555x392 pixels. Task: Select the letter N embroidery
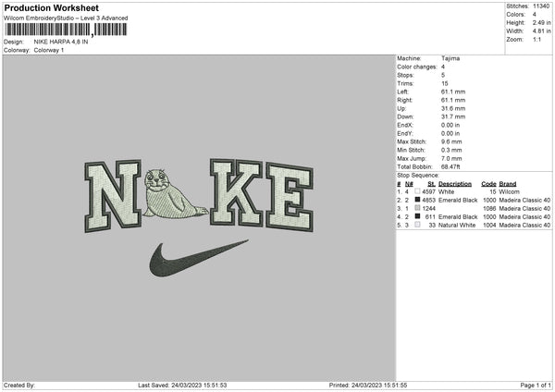point(113,196)
